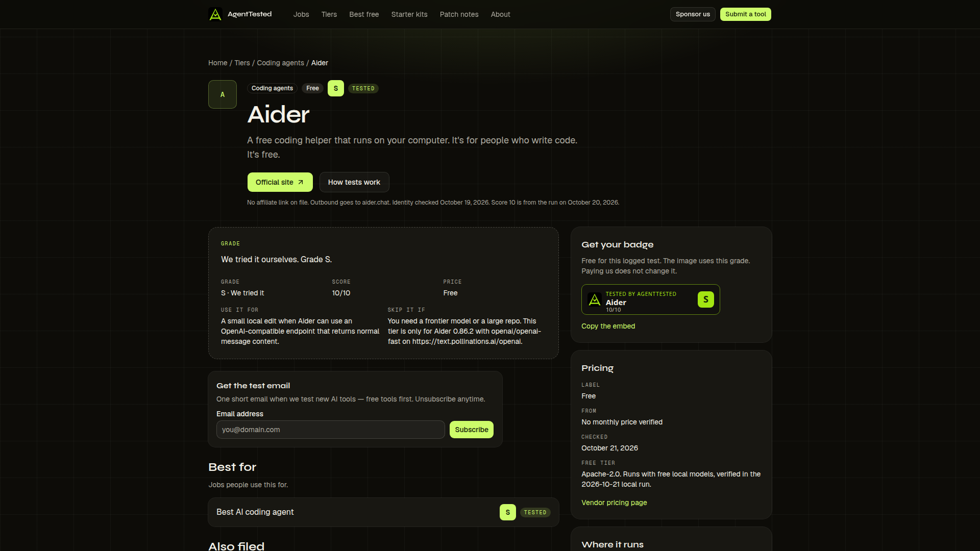980x551 pixels.
Task: Click the Sponsor us button
Action: (693, 14)
